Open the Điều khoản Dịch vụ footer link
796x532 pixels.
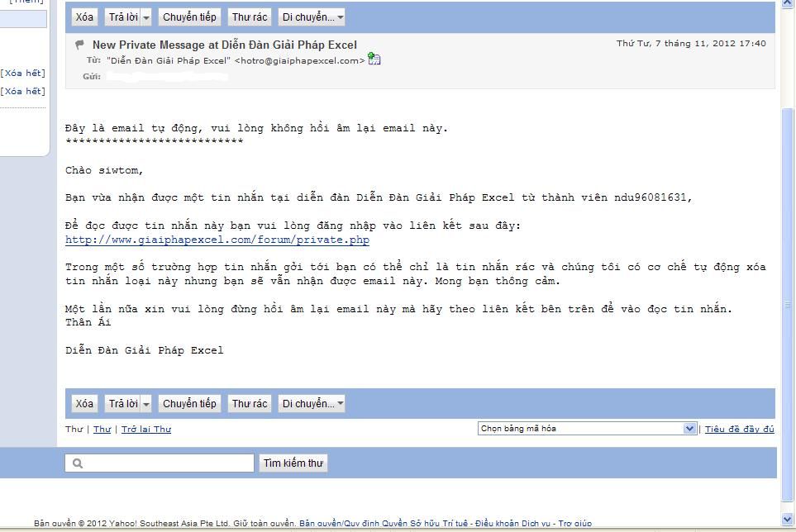coord(512,524)
